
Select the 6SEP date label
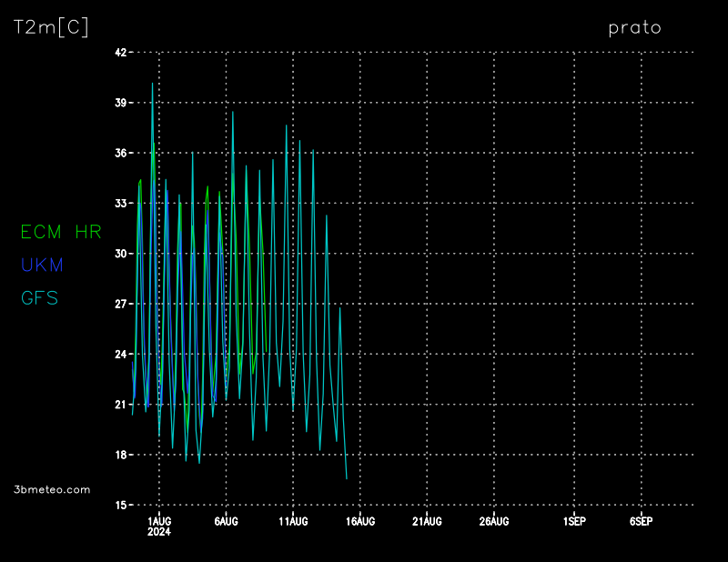pyautogui.click(x=641, y=521)
